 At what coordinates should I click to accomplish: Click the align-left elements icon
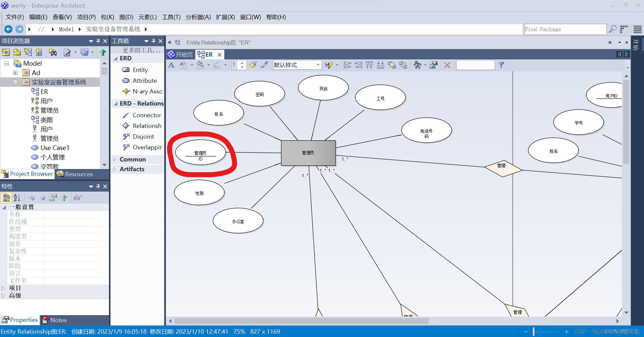pos(347,65)
